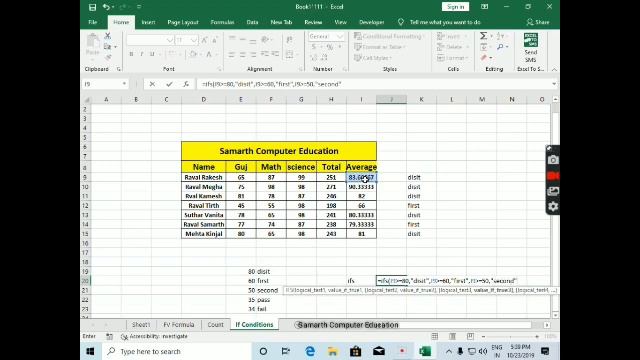Open Cell Styles dropdown
640x360 pixels.
[372, 58]
